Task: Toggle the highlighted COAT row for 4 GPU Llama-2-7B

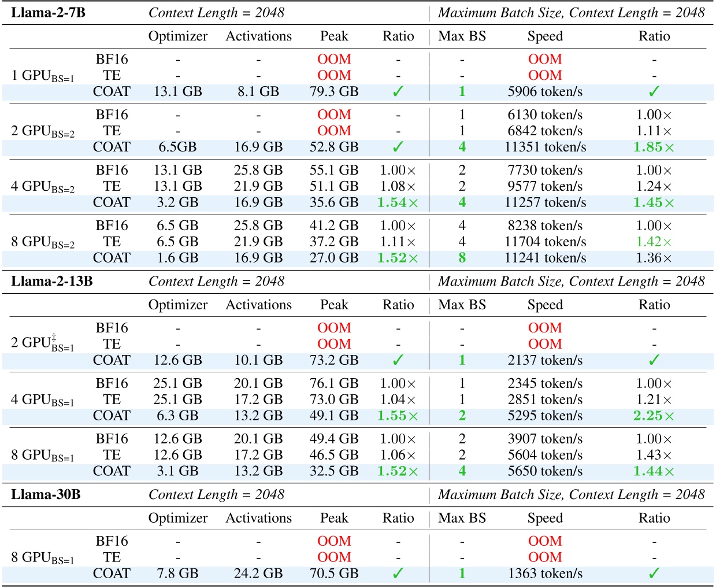Action: click(358, 202)
